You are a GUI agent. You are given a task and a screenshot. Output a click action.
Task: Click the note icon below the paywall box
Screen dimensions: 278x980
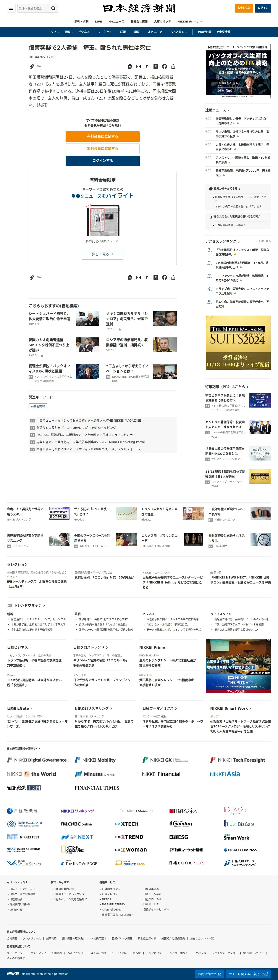pyautogui.click(x=147, y=278)
